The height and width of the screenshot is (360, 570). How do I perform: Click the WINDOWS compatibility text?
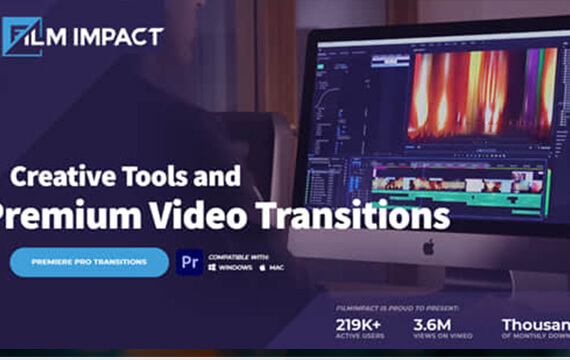(236, 268)
